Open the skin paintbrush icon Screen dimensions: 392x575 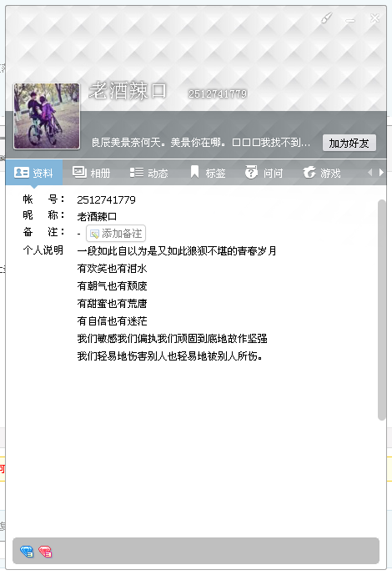[x=326, y=18]
